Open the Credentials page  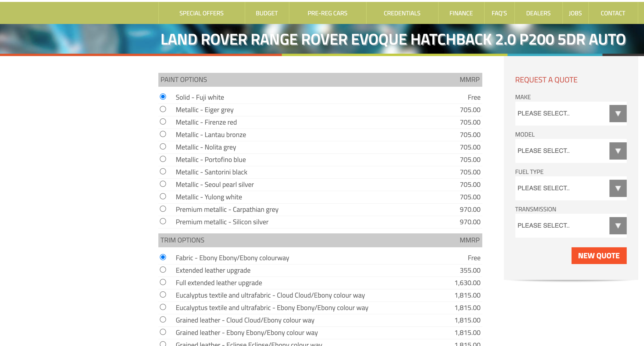click(402, 13)
